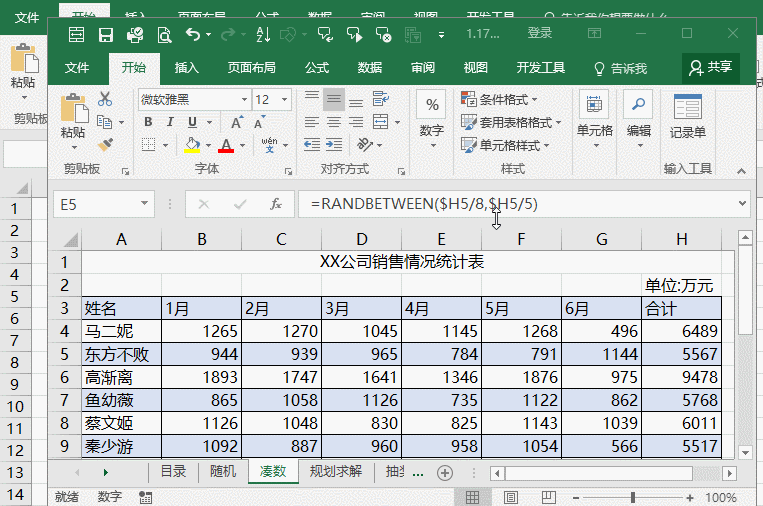
Task: Click the fx insert function button
Action: pos(276,204)
